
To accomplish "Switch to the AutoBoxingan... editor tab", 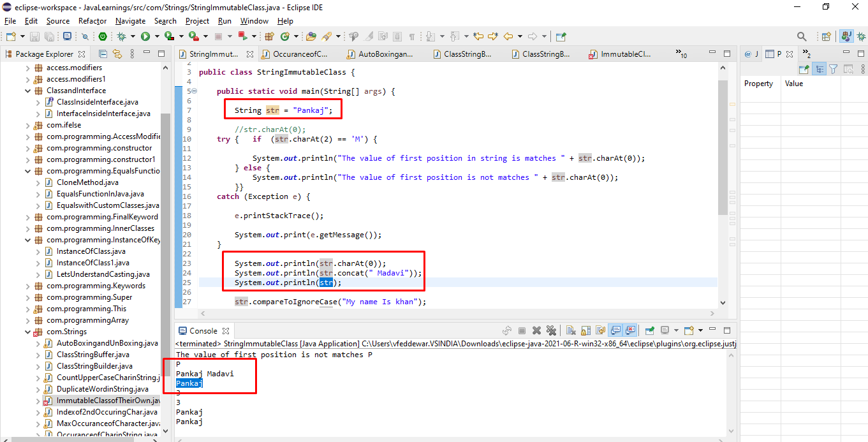I will coord(385,54).
